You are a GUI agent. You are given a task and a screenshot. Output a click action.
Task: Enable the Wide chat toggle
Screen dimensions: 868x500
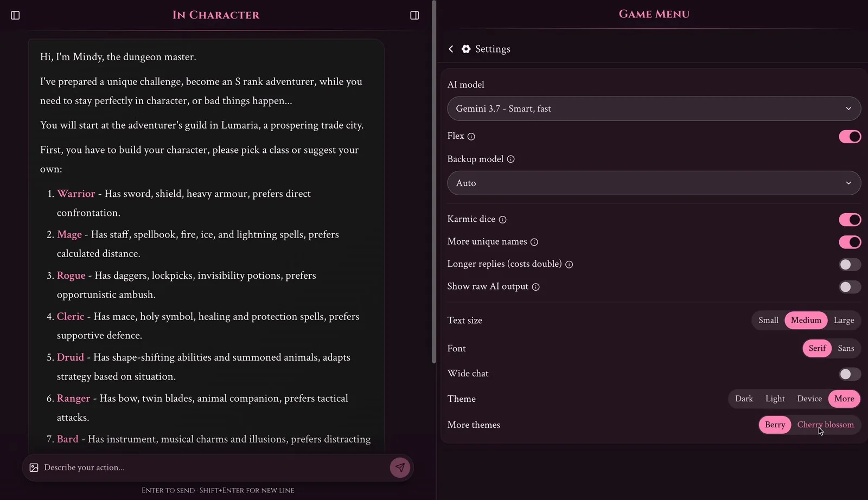(850, 374)
